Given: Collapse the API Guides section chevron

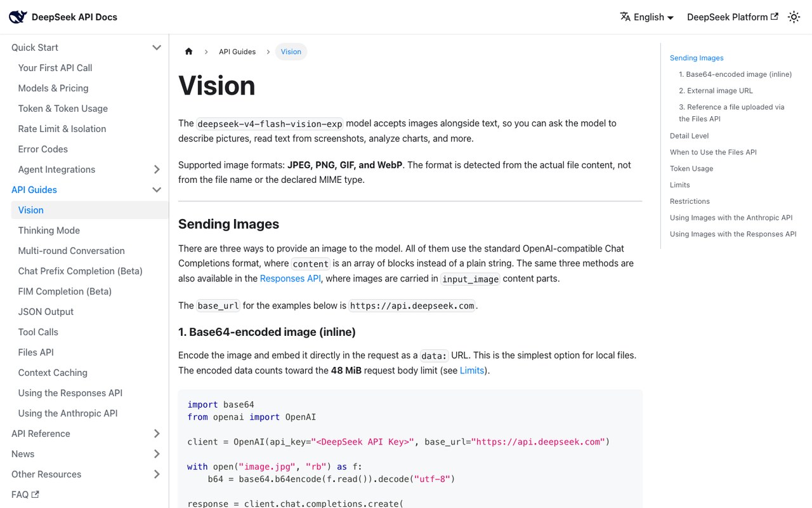Looking at the screenshot, I should coord(157,190).
